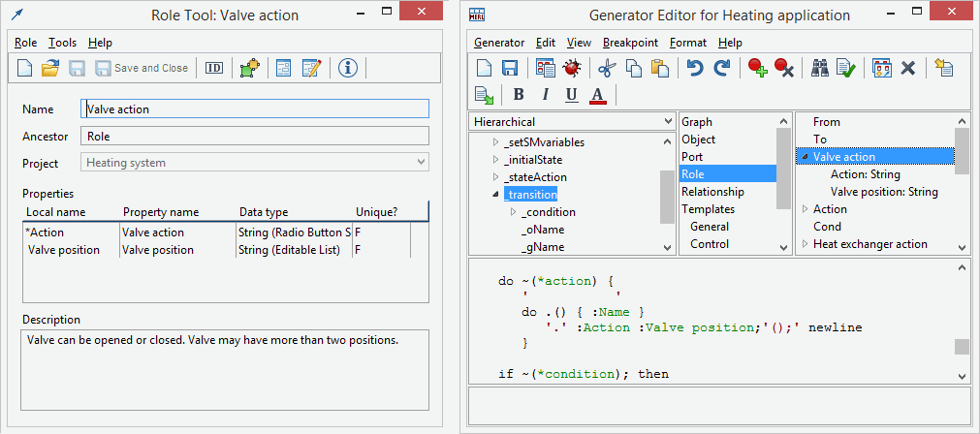Click the window icon left of the X
The height and width of the screenshot is (434, 980).
point(881,68)
